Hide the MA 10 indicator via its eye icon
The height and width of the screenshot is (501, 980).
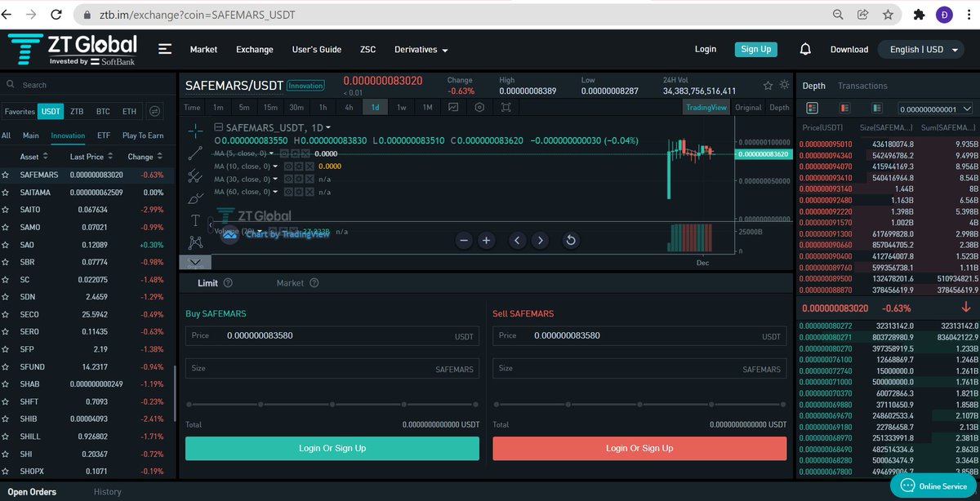[289, 166]
